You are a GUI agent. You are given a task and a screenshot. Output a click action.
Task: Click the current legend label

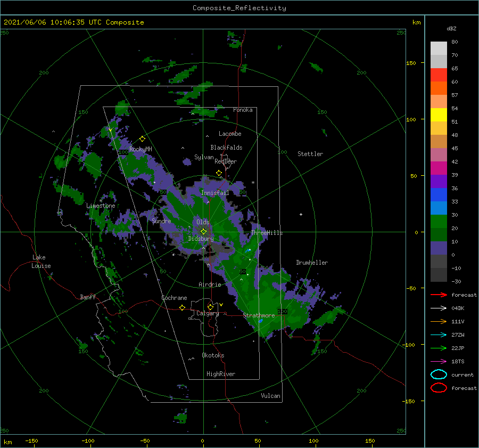pos(462,375)
